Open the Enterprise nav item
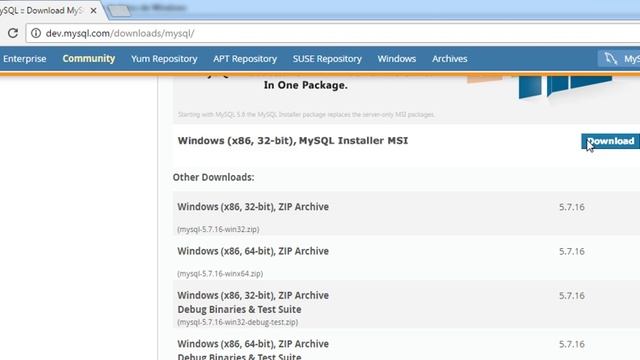This screenshot has height=360, width=640. (24, 59)
